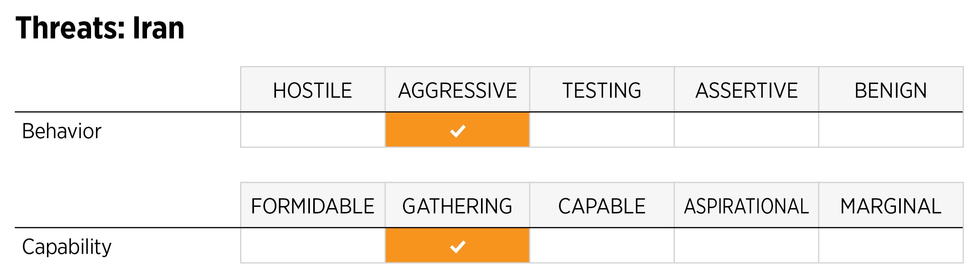Click the FORMIDABLE header cell
Screen dimensions: 980x278
coord(313,206)
